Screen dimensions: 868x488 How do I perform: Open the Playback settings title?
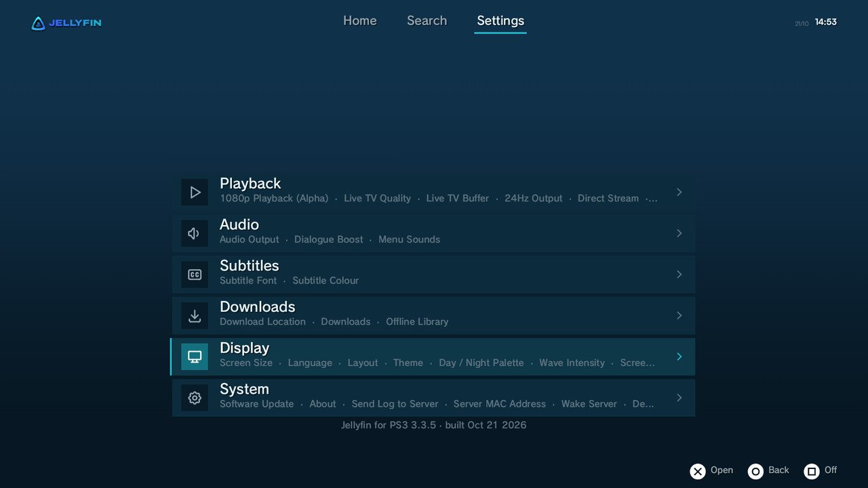pos(250,184)
